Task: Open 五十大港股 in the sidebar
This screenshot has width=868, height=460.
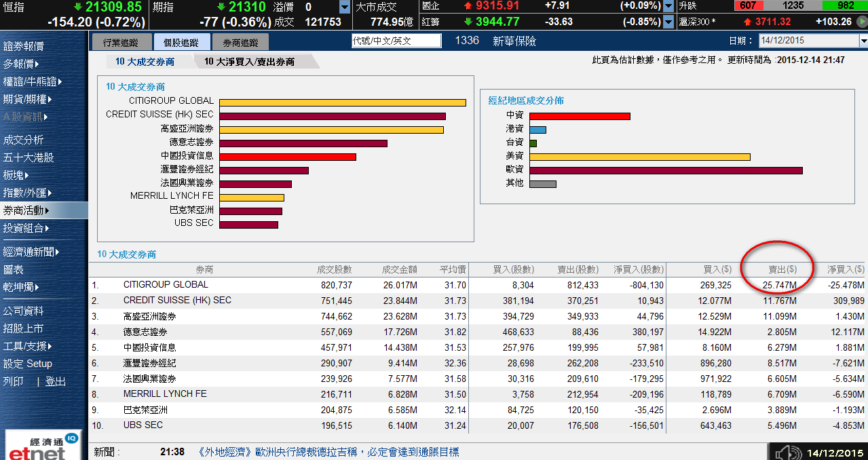Action: 29,157
